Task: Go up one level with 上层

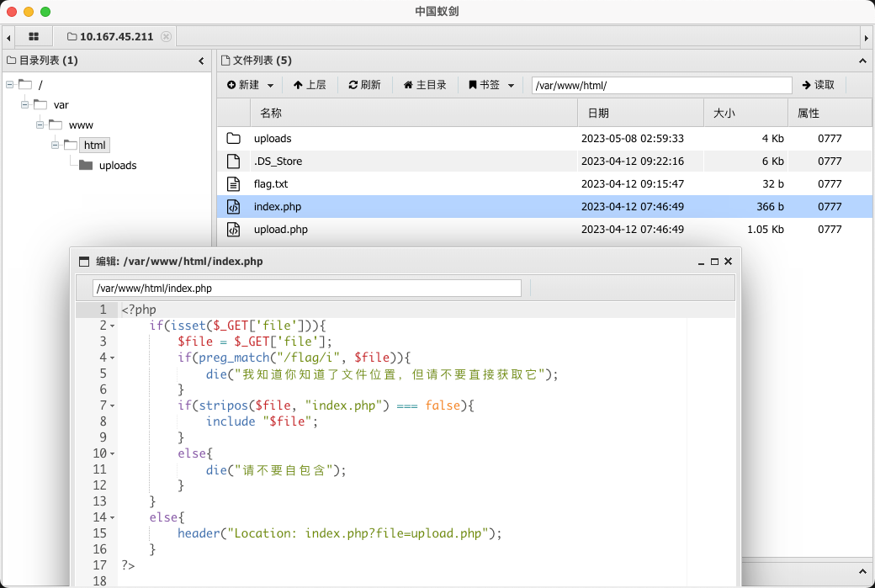Action: point(309,85)
